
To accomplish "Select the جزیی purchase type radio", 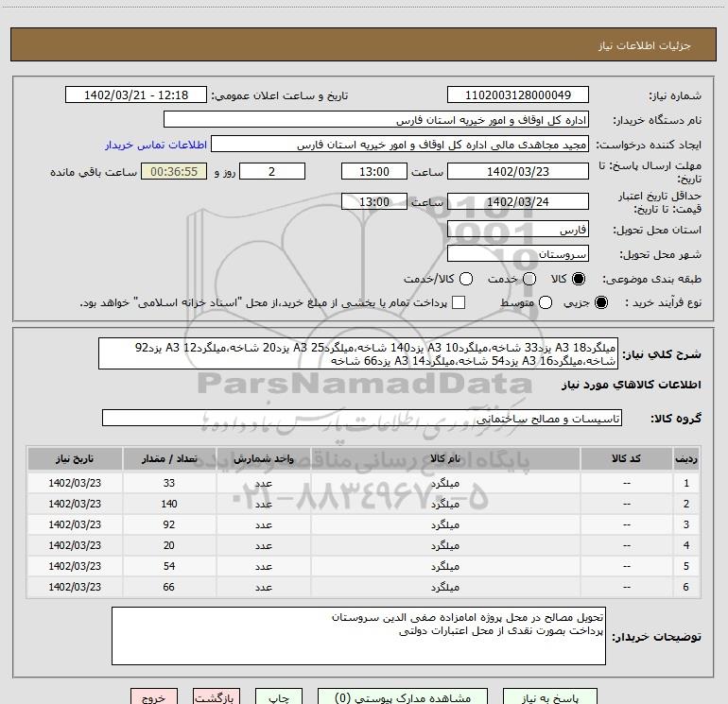I will [600, 302].
